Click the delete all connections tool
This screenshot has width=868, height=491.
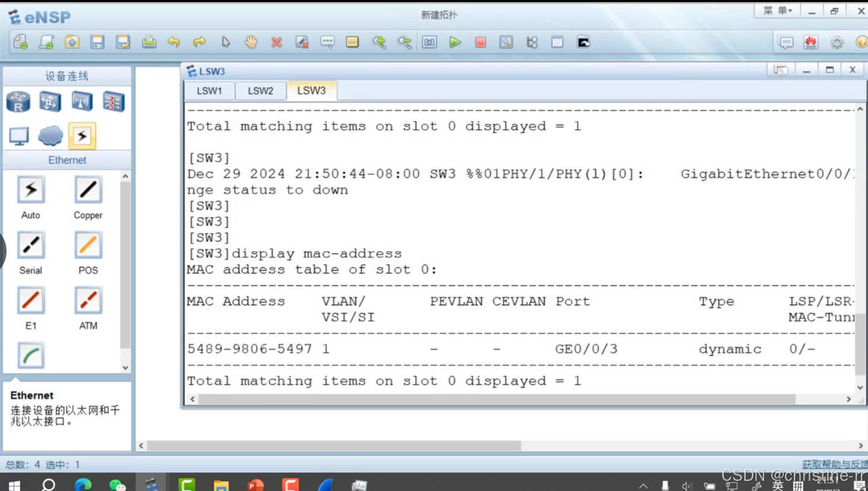[302, 42]
